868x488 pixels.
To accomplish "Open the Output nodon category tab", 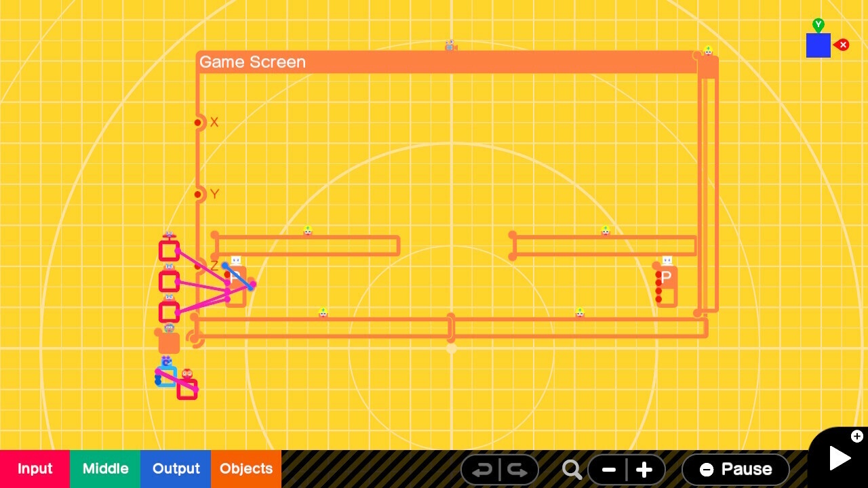I will click(176, 469).
